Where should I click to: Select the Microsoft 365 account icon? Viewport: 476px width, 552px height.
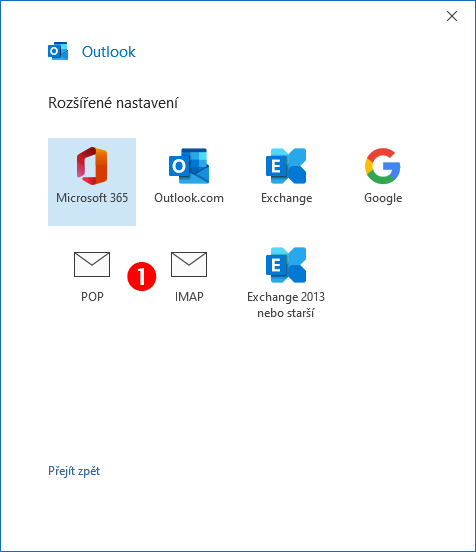pyautogui.click(x=92, y=166)
